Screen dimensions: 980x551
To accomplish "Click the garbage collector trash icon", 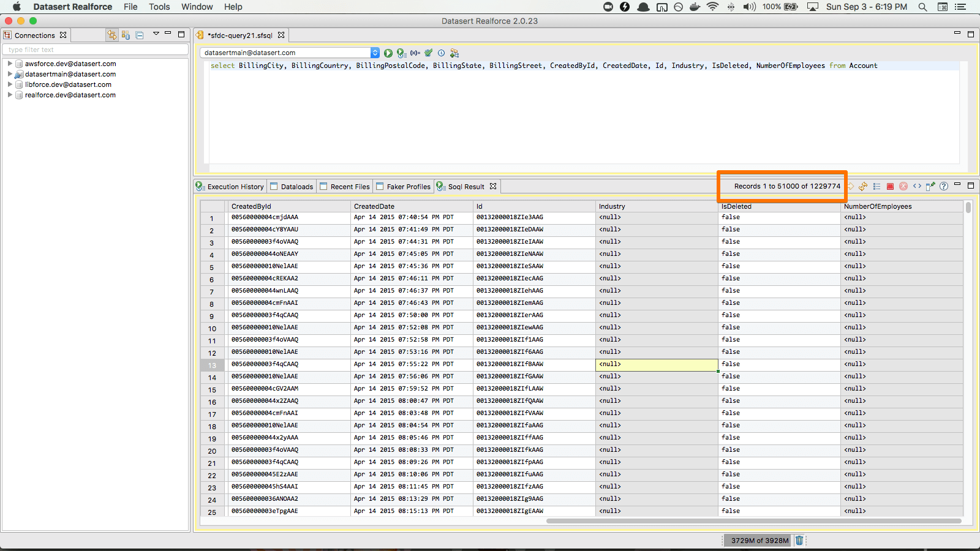I will coord(799,540).
